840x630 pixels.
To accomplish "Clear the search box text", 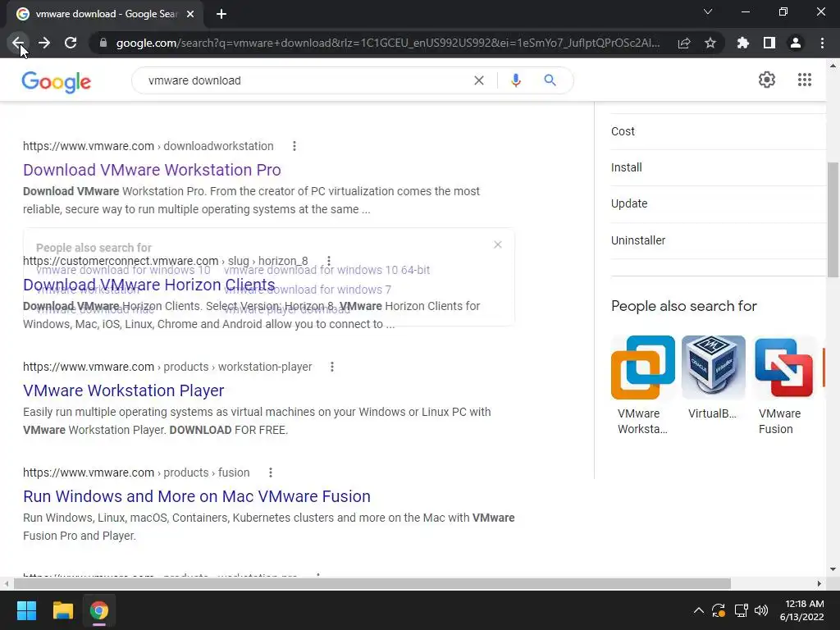I will pos(479,80).
